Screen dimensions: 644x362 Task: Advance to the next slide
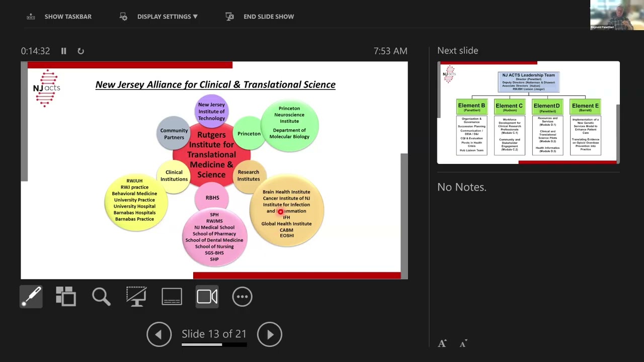coord(270,334)
